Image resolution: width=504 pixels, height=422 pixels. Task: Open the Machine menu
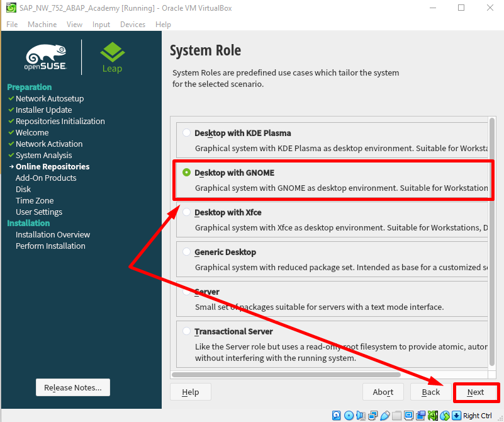click(x=42, y=25)
